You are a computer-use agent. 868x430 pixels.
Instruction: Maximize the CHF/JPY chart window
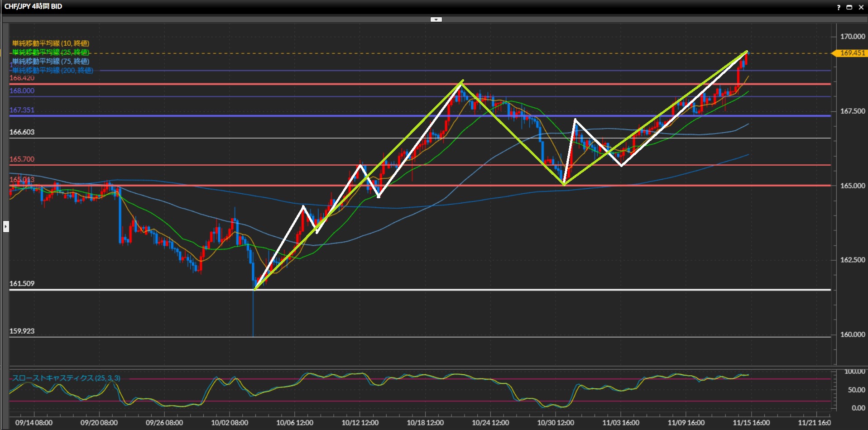point(849,7)
